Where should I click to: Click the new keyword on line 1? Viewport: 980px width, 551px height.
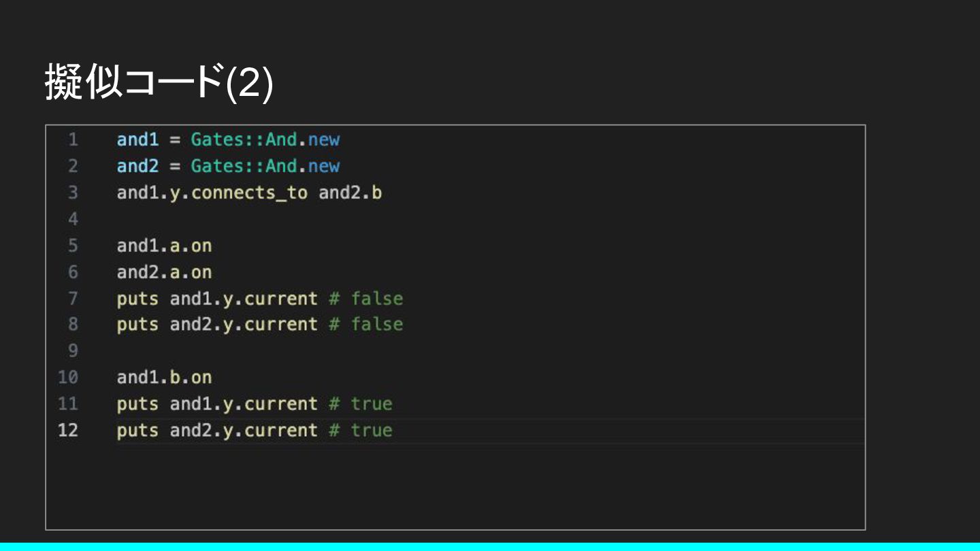click(323, 140)
